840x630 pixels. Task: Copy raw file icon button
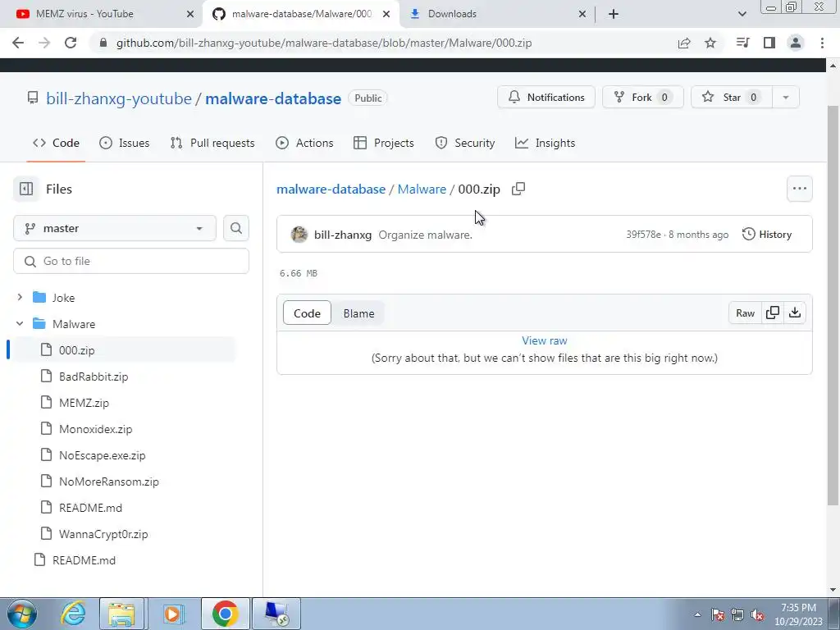coord(773,313)
